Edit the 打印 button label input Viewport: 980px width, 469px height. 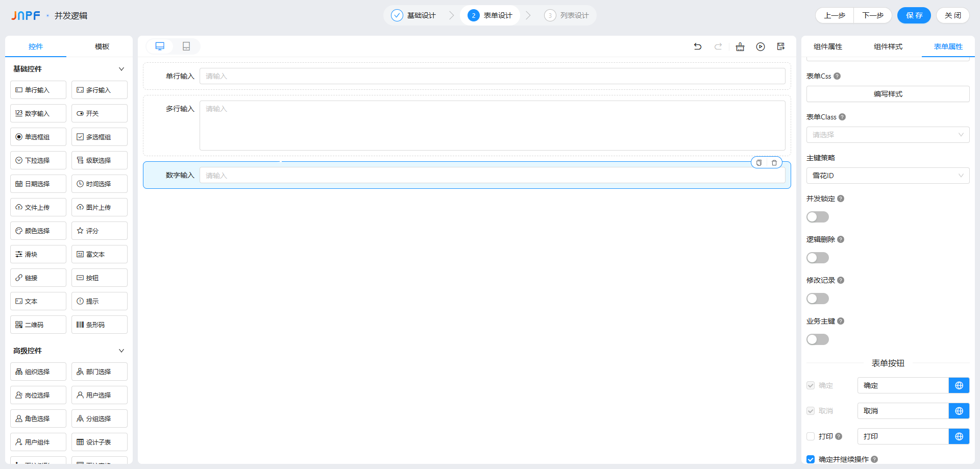pyautogui.click(x=903, y=436)
